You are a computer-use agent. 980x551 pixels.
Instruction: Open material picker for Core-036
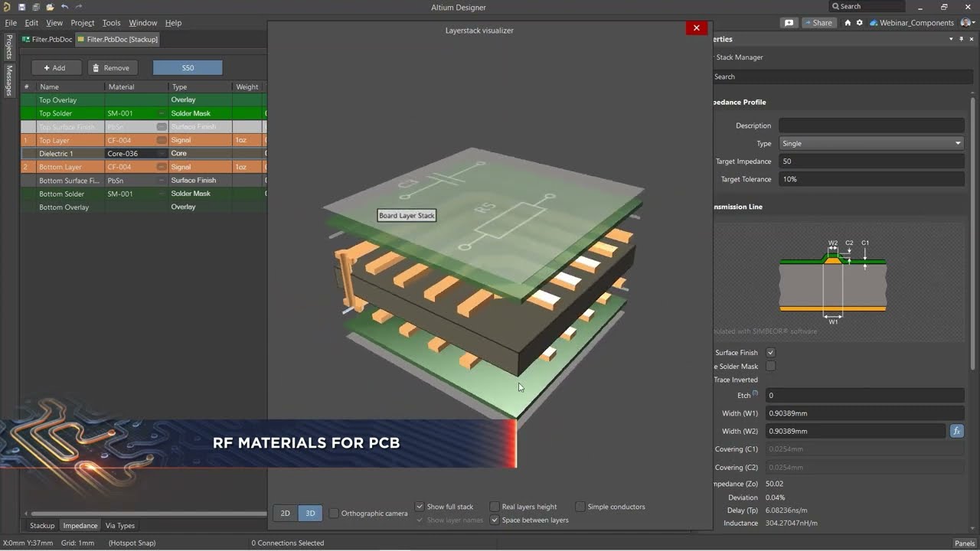click(162, 154)
